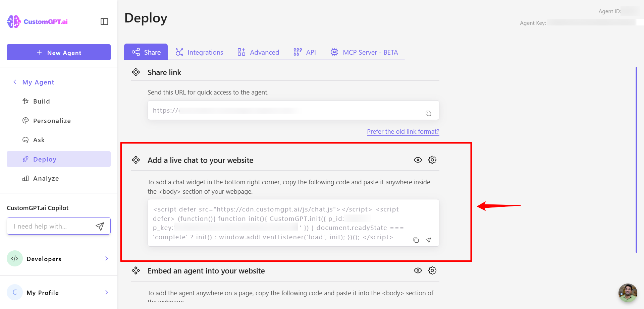The image size is (644, 309).
Task: Open the chat avatar bubble in corner
Action: (628, 293)
